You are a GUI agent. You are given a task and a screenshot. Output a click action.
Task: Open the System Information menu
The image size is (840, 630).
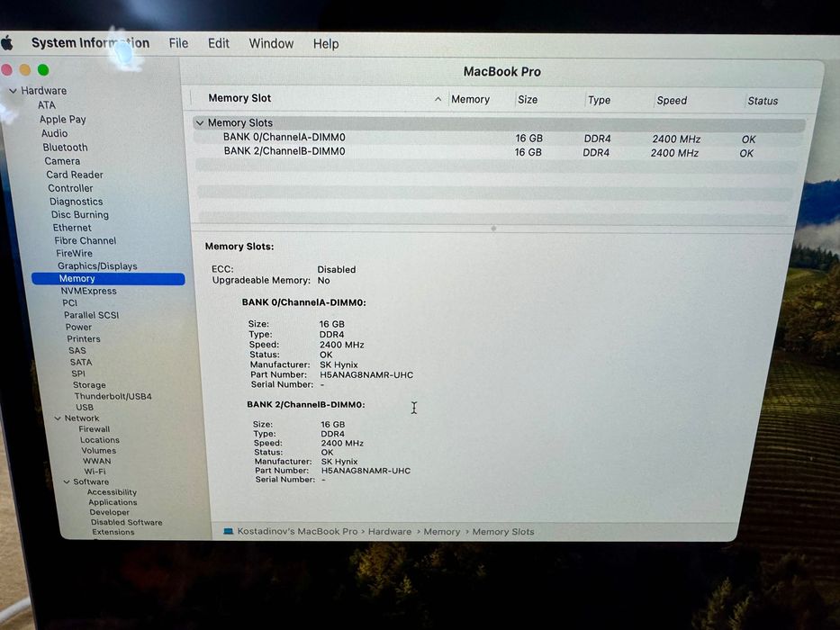tap(90, 43)
